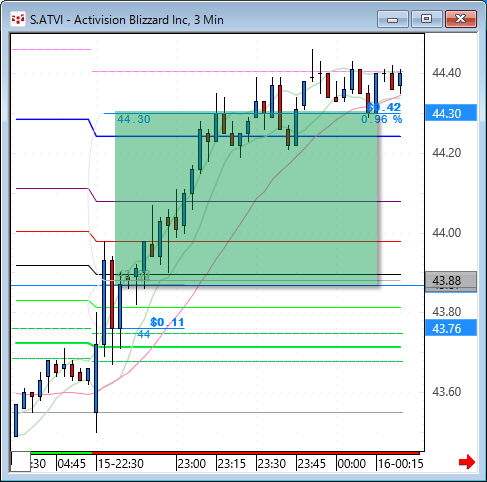The image size is (487, 482).
Task: Click the 23:00 time axis label
Action: pyautogui.click(x=191, y=463)
